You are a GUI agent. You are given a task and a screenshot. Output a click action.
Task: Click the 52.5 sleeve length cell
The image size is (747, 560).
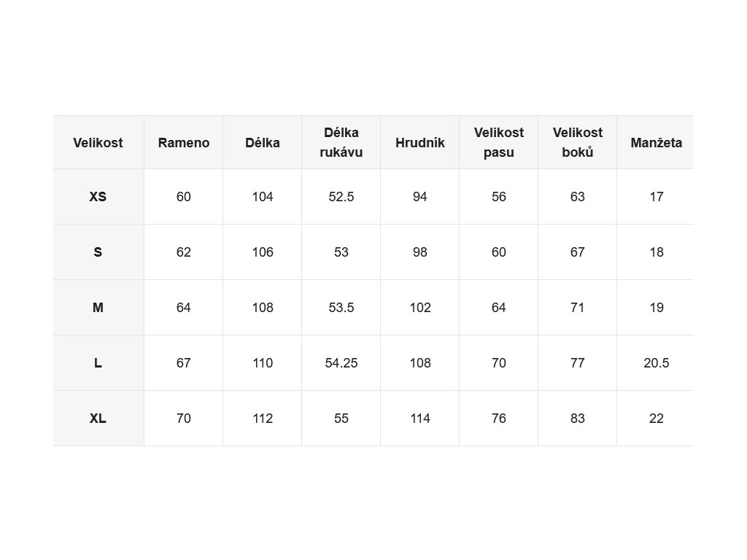point(341,197)
